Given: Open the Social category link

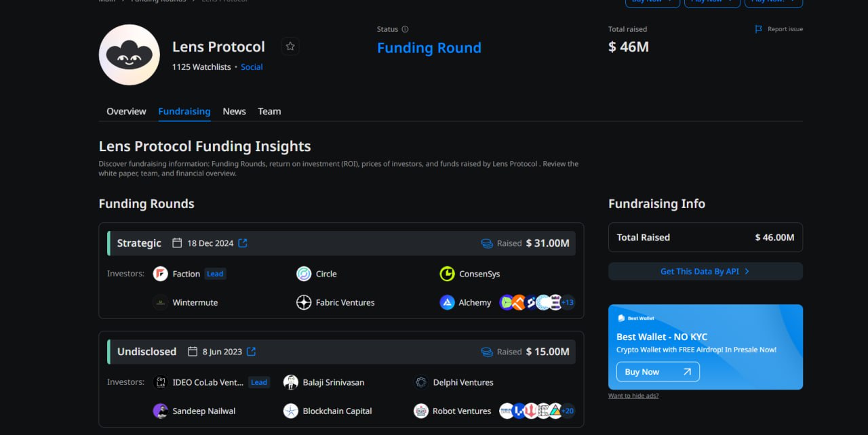Looking at the screenshot, I should (252, 67).
